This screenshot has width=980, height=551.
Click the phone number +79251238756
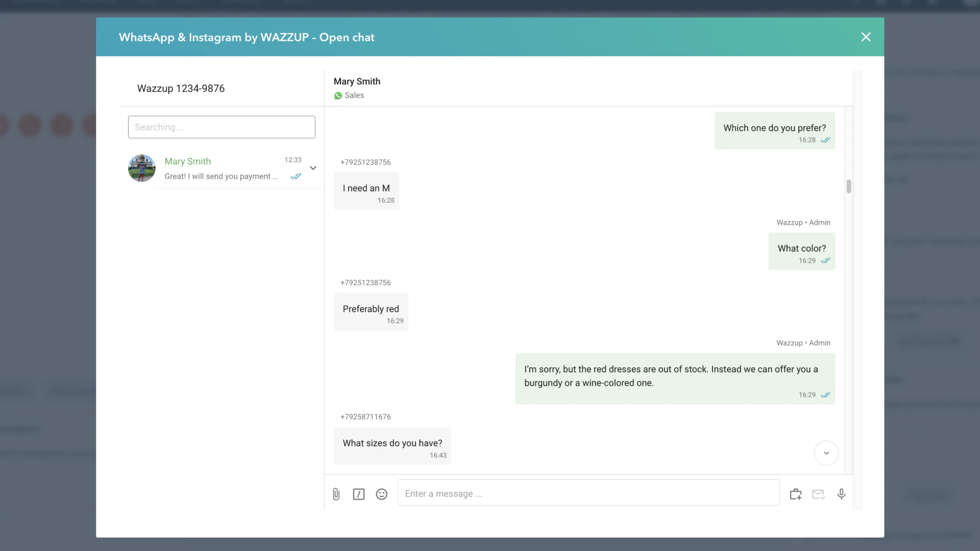[x=366, y=162]
